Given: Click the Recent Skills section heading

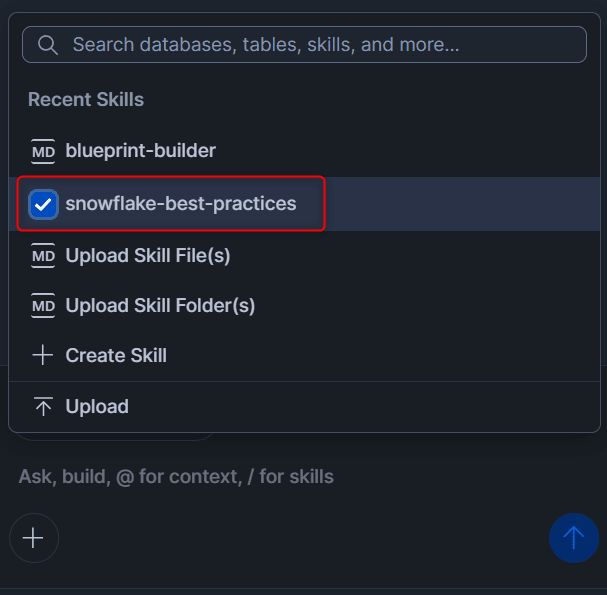Looking at the screenshot, I should tap(86, 100).
